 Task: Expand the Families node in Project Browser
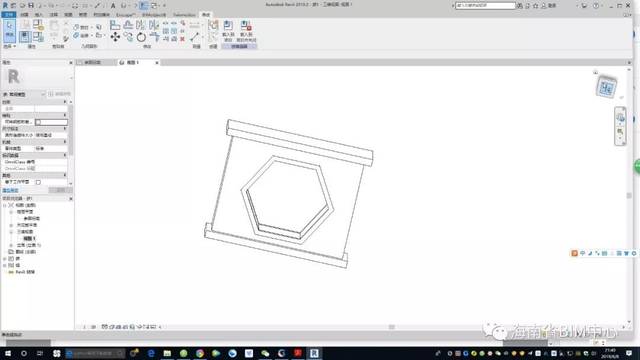click(4, 259)
